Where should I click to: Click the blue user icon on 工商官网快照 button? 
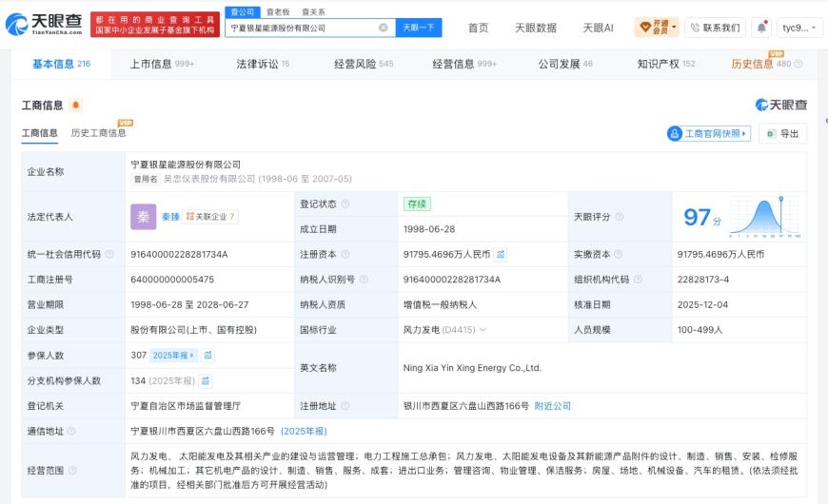pyautogui.click(x=675, y=133)
